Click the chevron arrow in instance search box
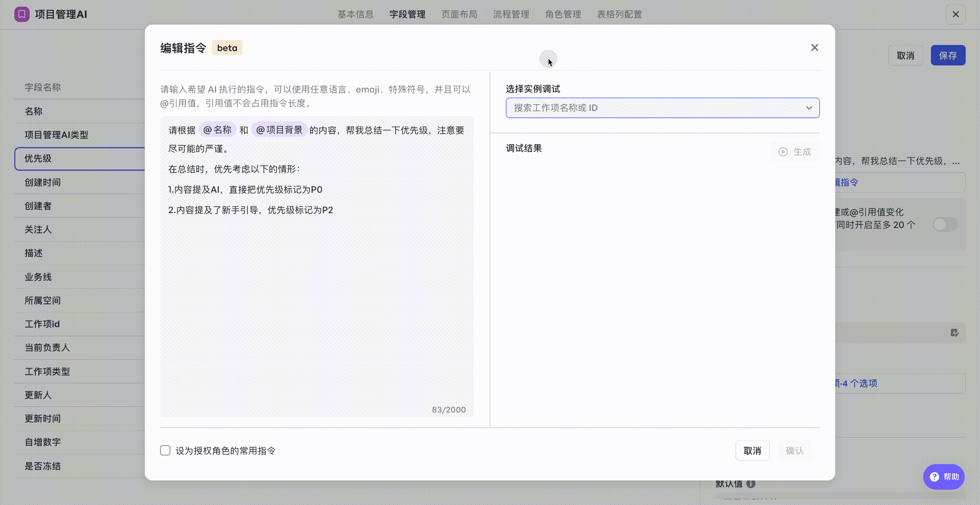The width and height of the screenshot is (980, 505). coord(809,108)
